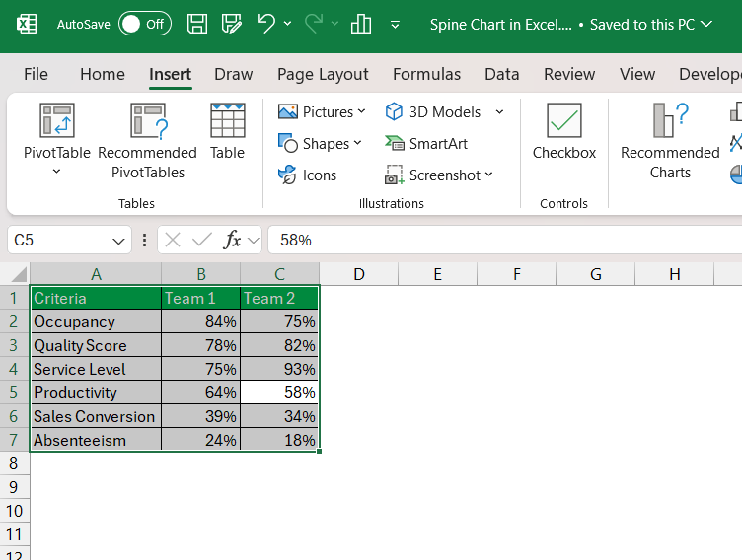This screenshot has height=560, width=742.
Task: Click the formula bar showing 58%
Action: click(504, 240)
